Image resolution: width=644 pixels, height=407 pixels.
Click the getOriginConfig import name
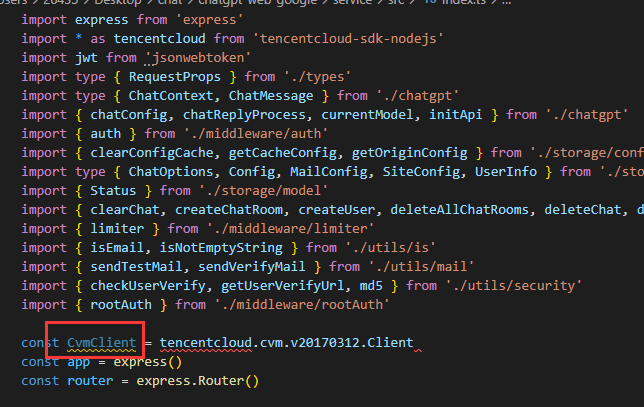pyautogui.click(x=409, y=153)
